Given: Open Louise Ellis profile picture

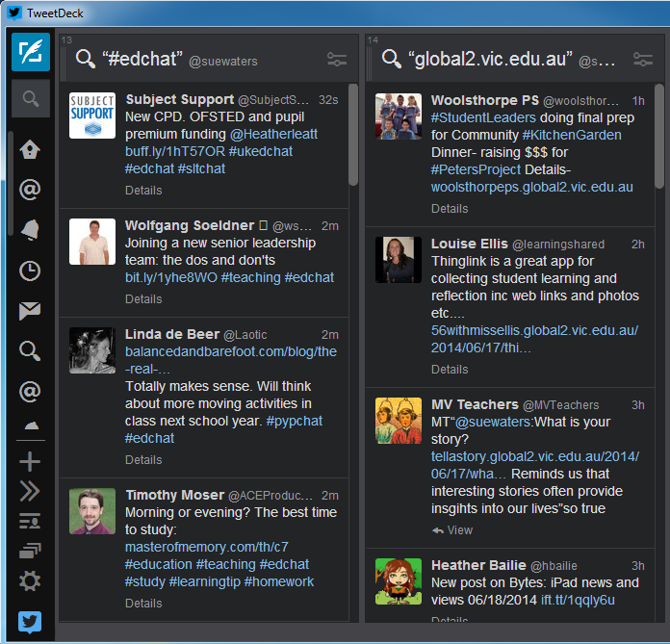Looking at the screenshot, I should (x=399, y=260).
